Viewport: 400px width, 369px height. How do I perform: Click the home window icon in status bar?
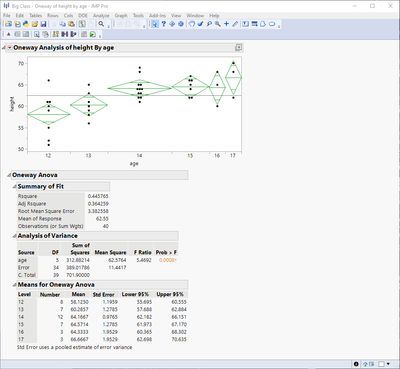click(365, 364)
